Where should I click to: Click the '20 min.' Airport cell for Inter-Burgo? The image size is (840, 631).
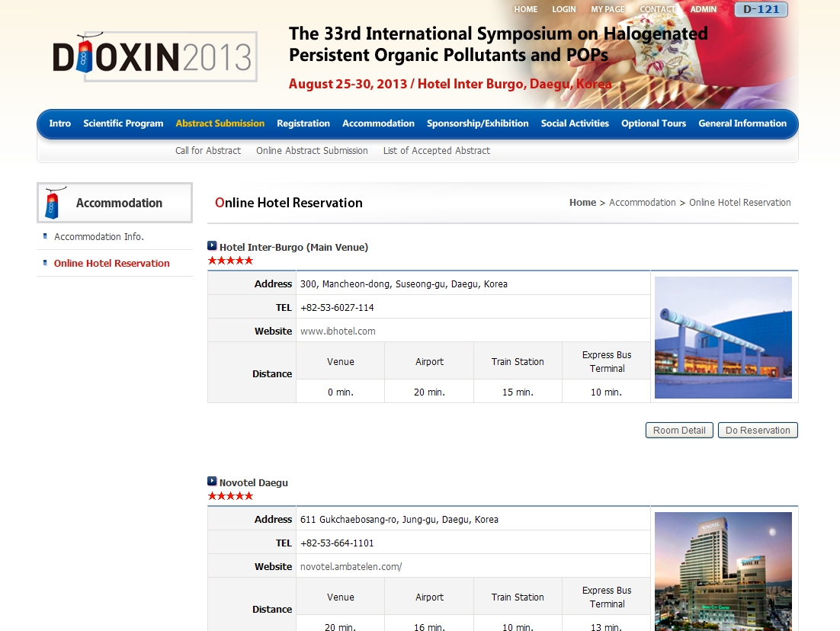pyautogui.click(x=429, y=392)
